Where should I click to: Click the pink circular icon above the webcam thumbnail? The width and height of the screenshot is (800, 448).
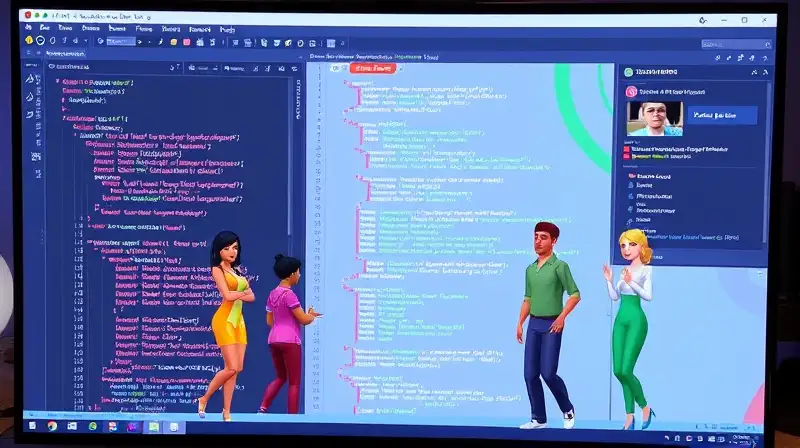631,92
